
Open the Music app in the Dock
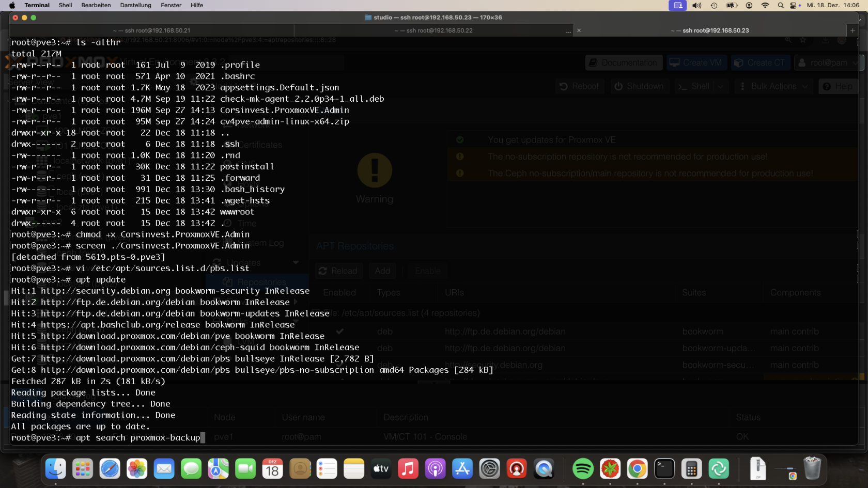(x=408, y=469)
